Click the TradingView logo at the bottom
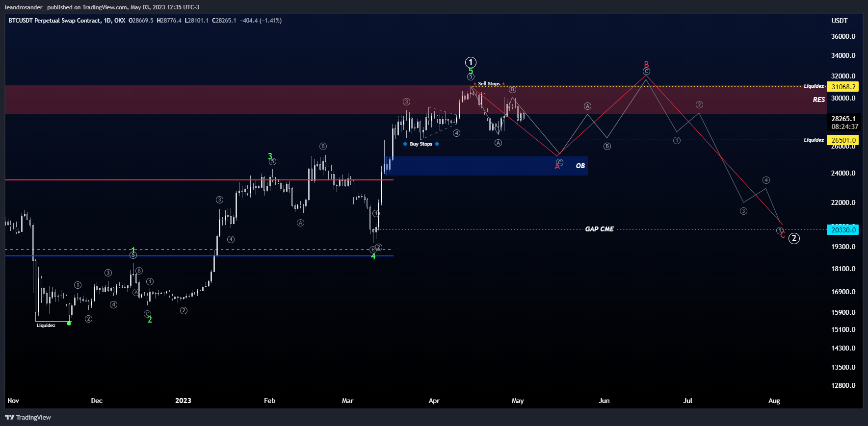 click(28, 417)
